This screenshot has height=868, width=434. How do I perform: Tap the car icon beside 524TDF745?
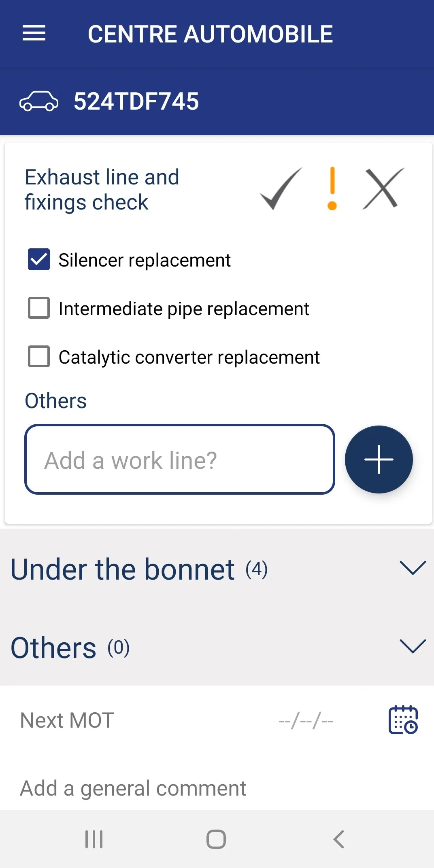[x=39, y=101]
